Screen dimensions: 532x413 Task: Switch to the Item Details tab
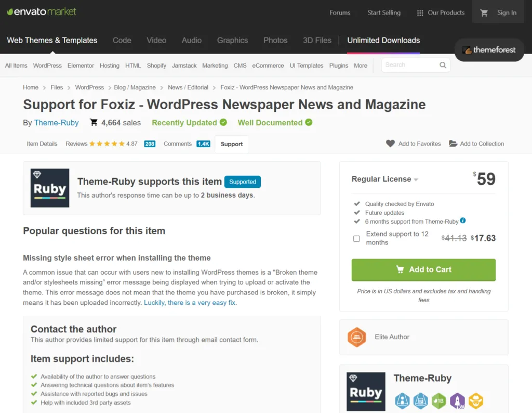pos(42,144)
